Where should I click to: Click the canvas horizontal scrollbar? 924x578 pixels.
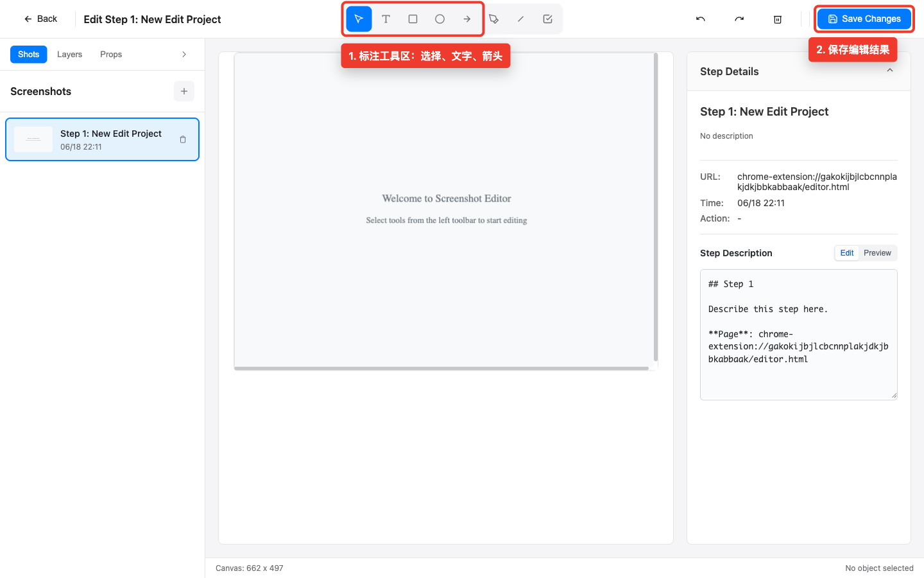(x=441, y=369)
